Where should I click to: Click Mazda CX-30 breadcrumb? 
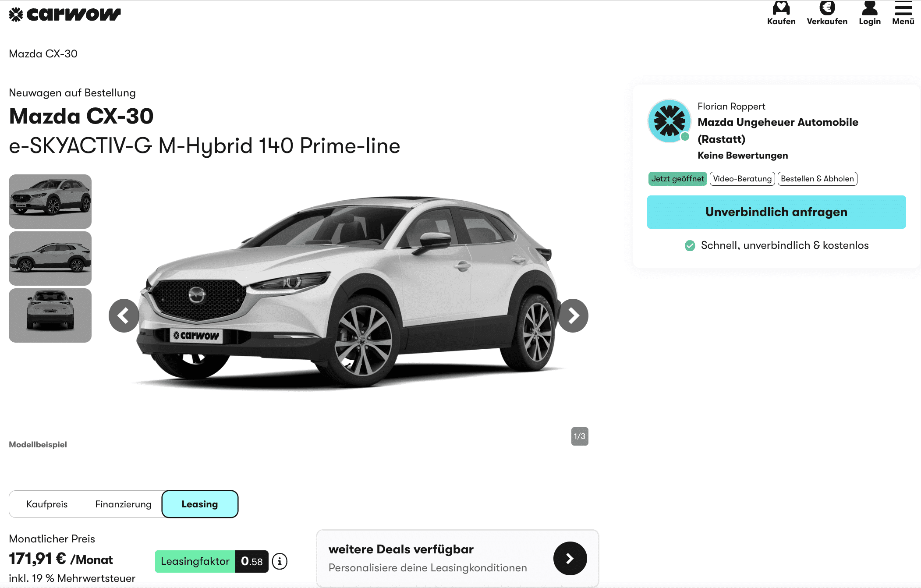click(x=43, y=54)
